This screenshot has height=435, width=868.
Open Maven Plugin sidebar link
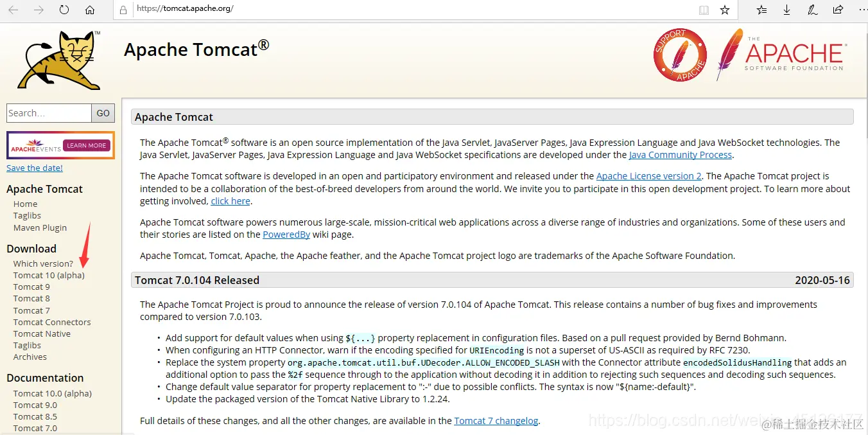pos(40,227)
